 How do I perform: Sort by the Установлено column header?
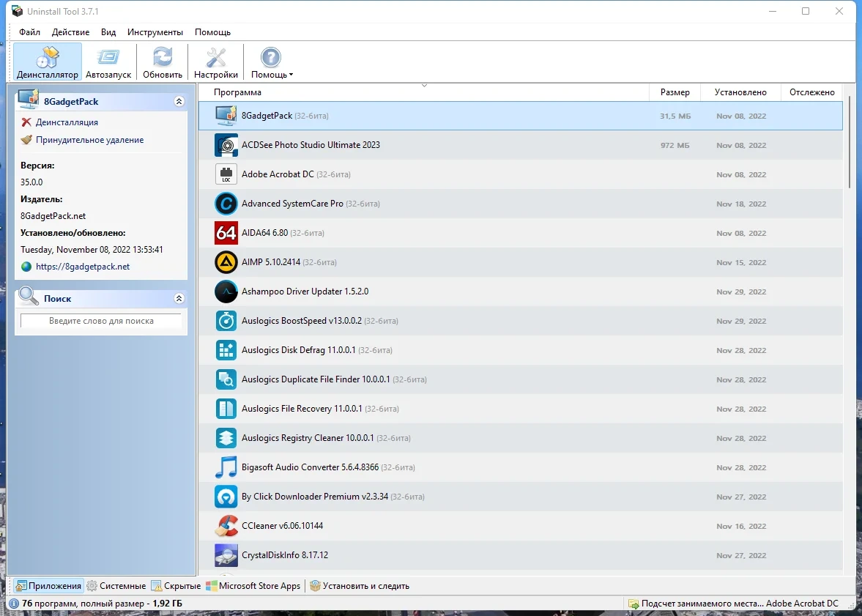(740, 92)
